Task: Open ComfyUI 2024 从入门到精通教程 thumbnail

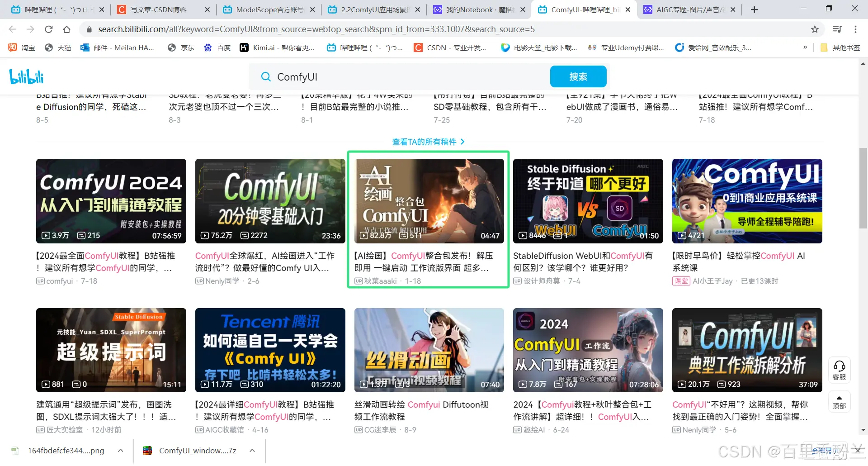Action: pos(111,201)
